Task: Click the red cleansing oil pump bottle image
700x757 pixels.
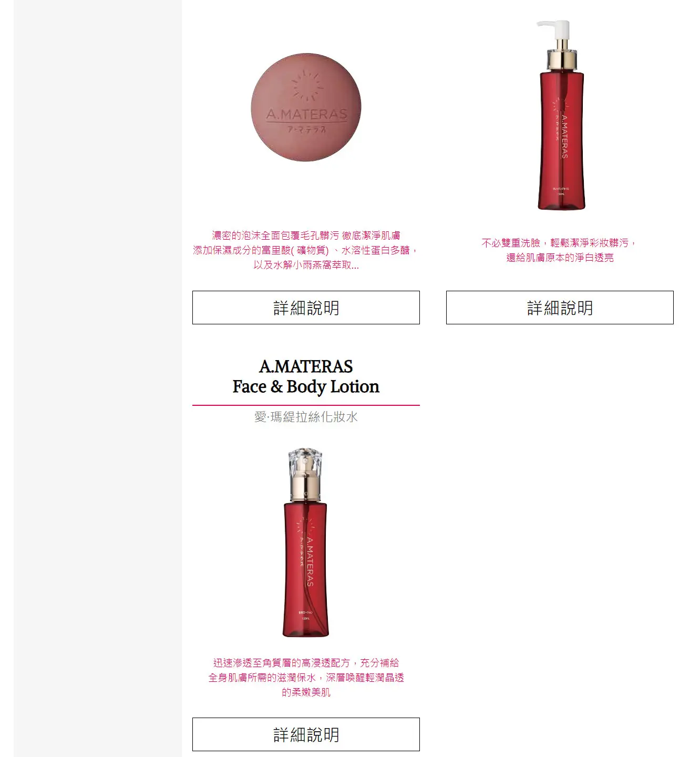Action: tap(560, 115)
